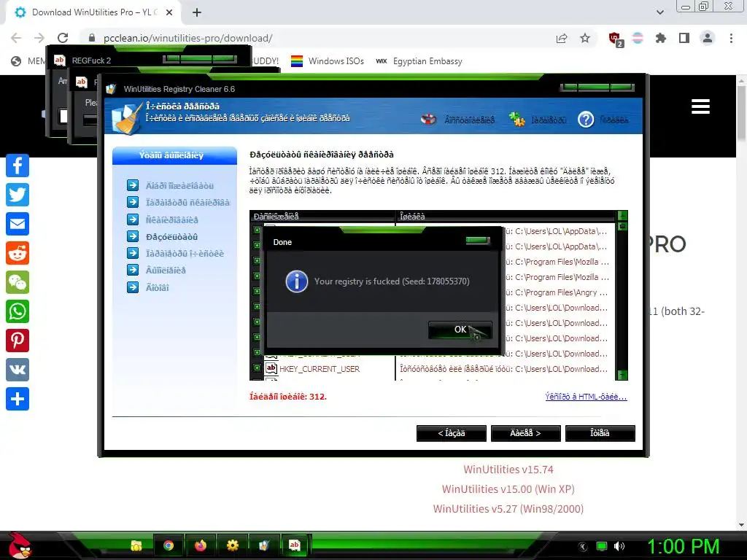Open the website hamburger menu
This screenshot has height=560, width=747.
click(700, 106)
